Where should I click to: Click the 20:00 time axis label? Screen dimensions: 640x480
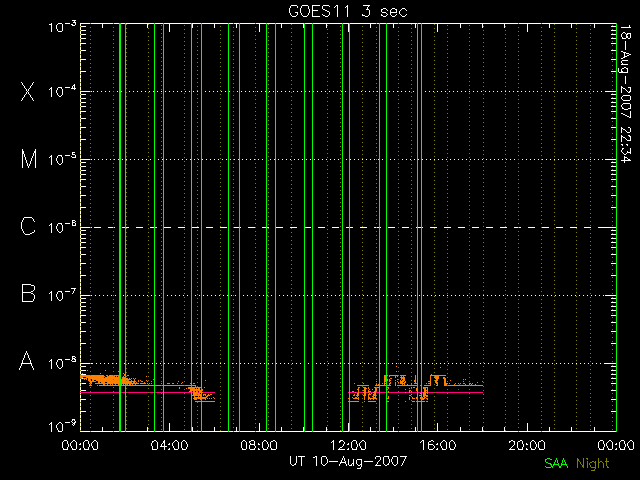point(527,445)
